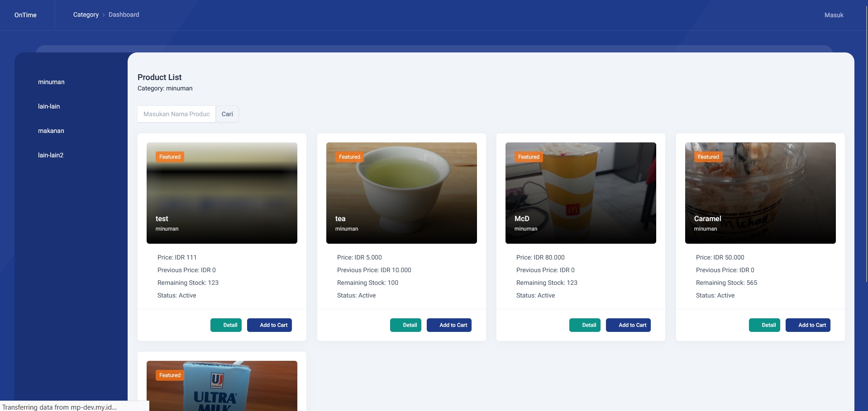Viewport: 868px width, 411px height.
Task: Click the Featured badge on Ultra Milk product
Action: (169, 375)
